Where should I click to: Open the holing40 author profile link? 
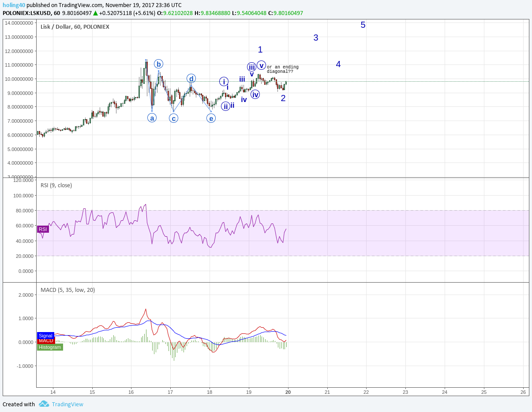(14, 5)
